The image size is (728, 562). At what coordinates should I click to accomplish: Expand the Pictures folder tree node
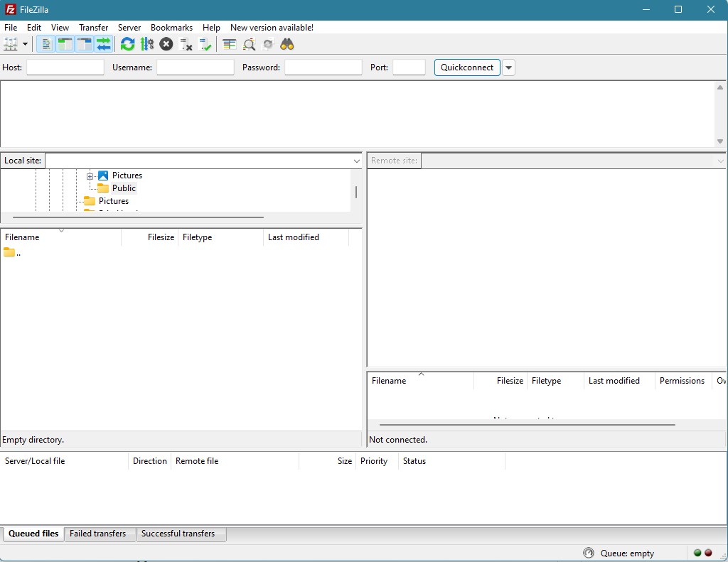(90, 175)
